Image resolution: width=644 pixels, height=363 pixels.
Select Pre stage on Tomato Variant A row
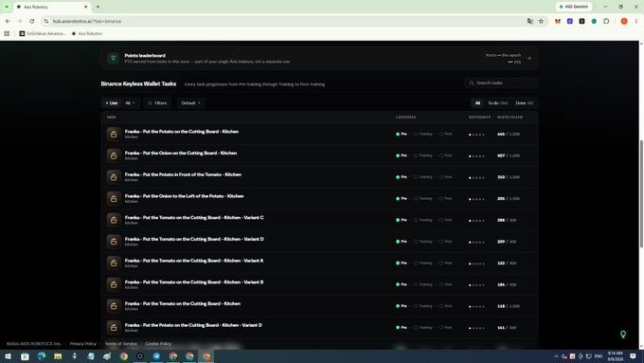[x=402, y=263]
